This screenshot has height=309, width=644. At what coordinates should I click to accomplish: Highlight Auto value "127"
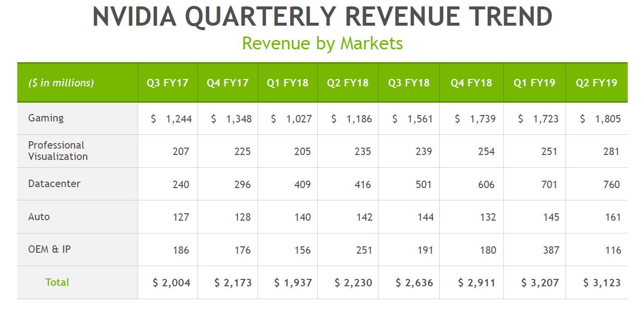(x=181, y=217)
